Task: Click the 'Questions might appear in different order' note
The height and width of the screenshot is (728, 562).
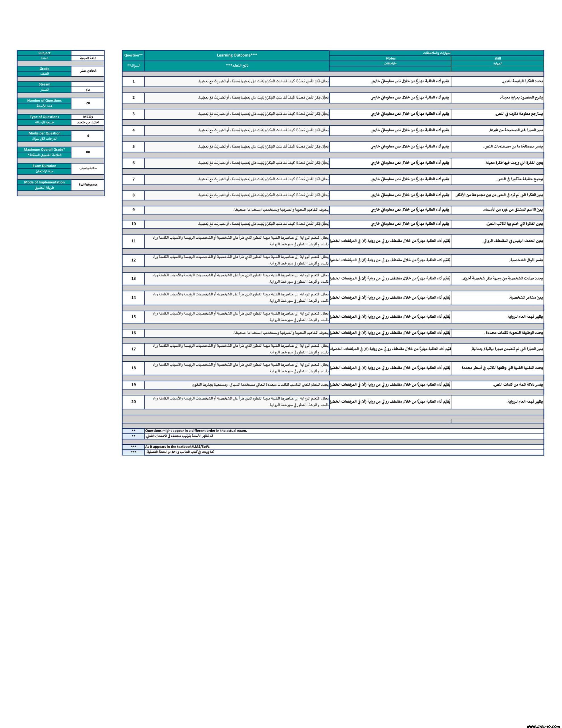Action: pos(196,431)
